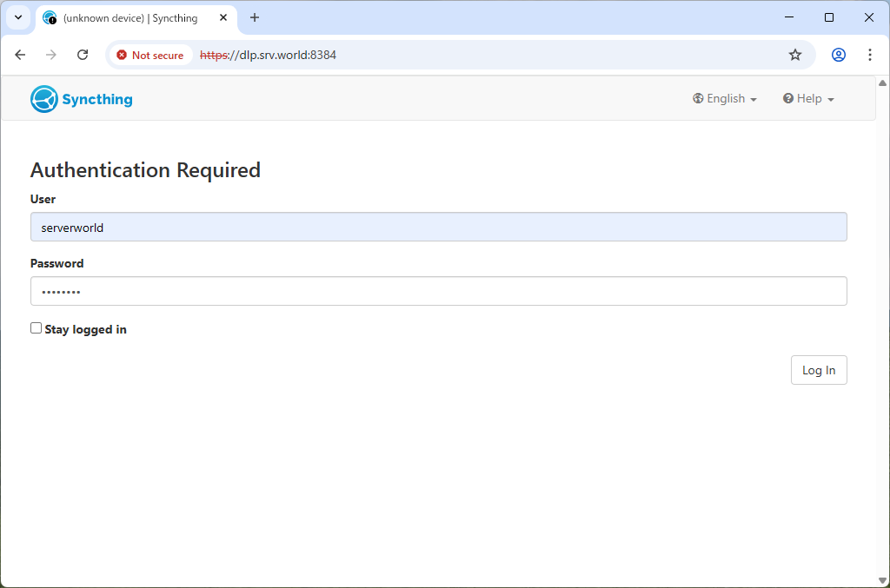
Task: Expand the Help menu
Action: point(808,99)
